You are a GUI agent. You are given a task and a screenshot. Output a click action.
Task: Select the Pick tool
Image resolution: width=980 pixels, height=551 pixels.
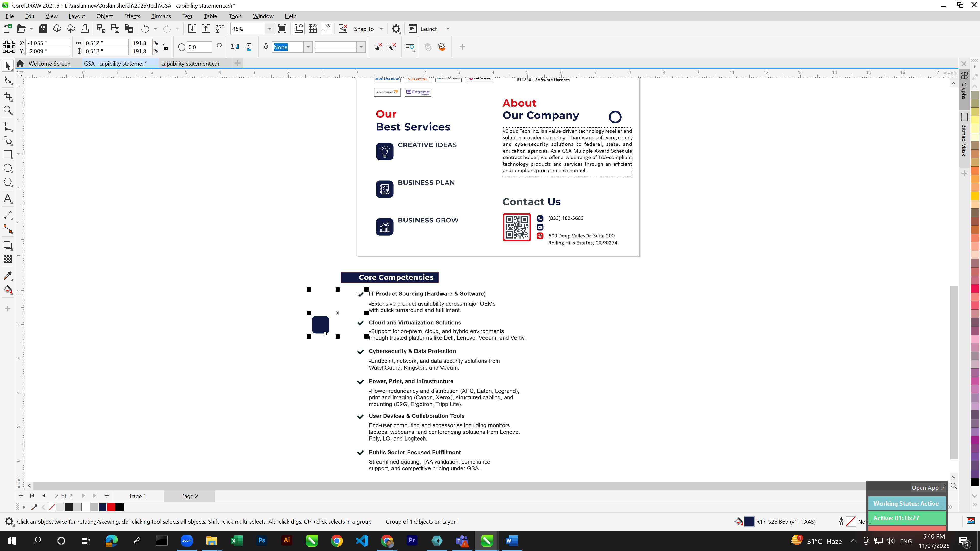pyautogui.click(x=8, y=66)
